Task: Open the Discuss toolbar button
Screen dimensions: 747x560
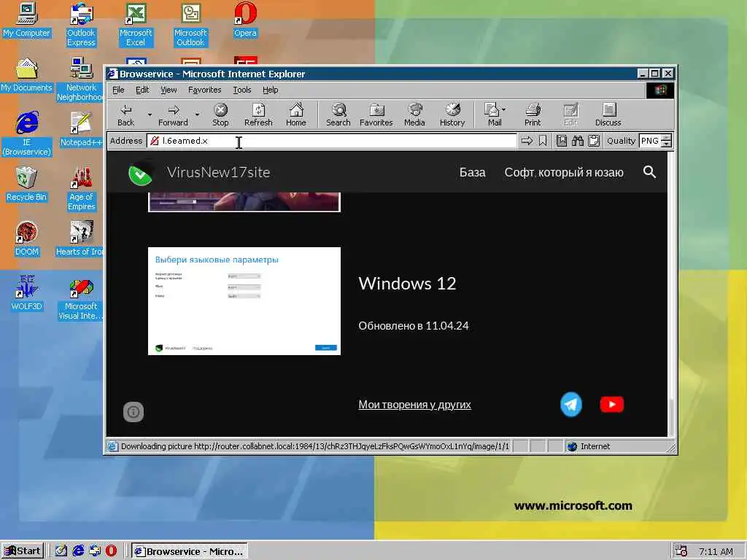Action: (x=608, y=115)
